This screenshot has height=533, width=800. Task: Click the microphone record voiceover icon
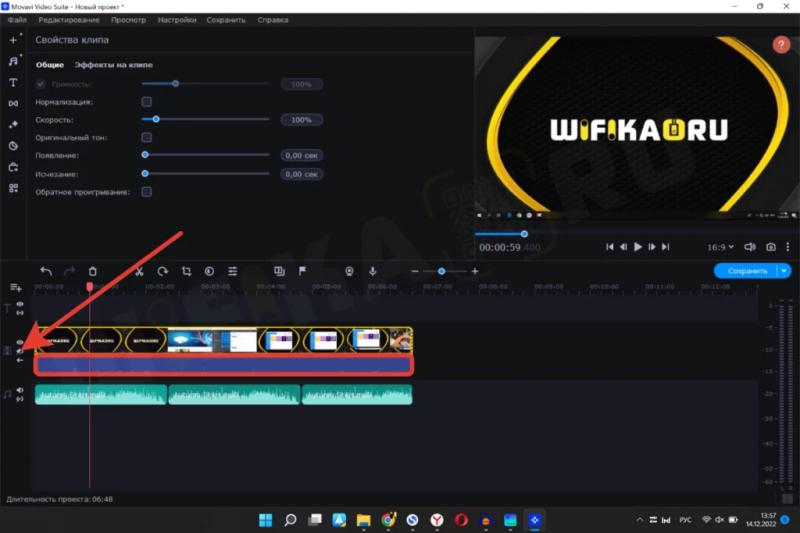[x=372, y=271]
